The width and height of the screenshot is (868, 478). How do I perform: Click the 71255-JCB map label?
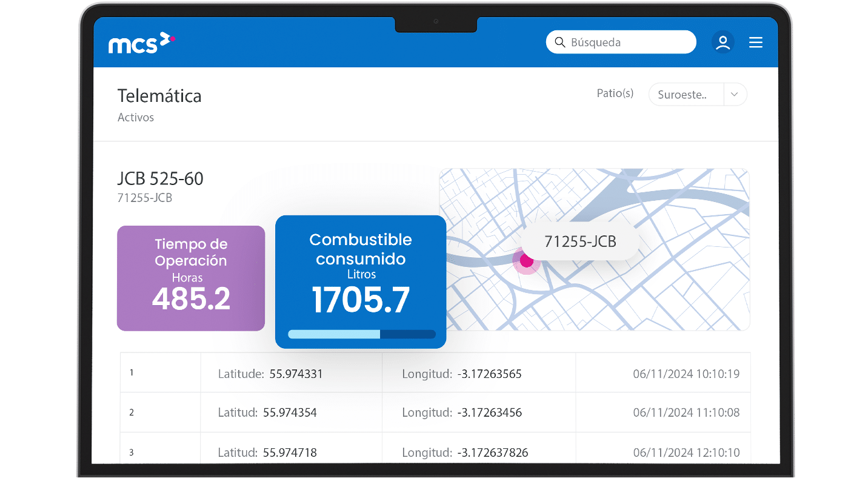[x=580, y=241]
